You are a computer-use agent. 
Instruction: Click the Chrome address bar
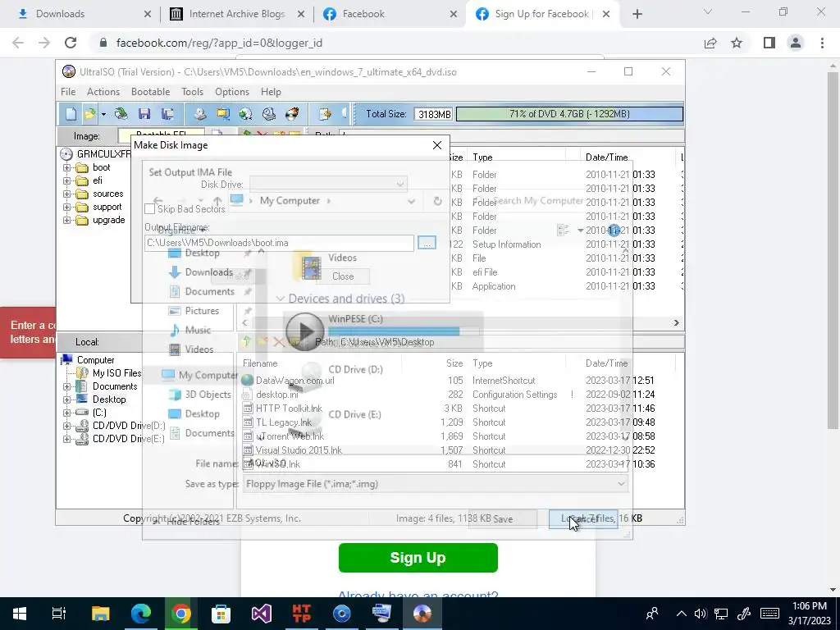(396, 43)
